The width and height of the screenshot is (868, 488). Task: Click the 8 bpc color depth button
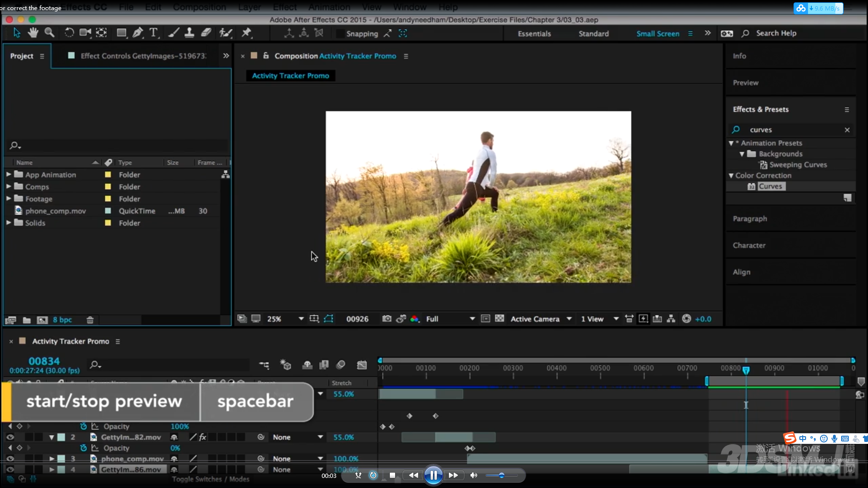pos(62,320)
